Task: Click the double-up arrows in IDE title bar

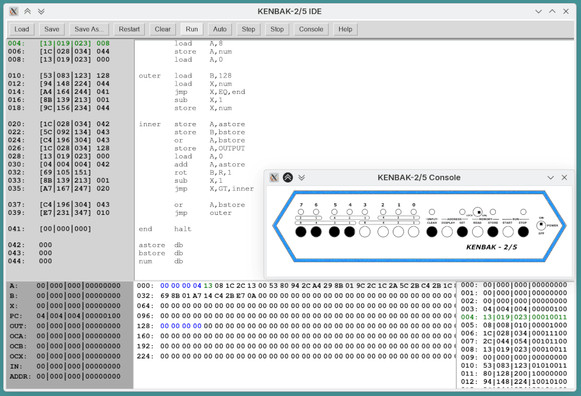Action: (x=27, y=11)
